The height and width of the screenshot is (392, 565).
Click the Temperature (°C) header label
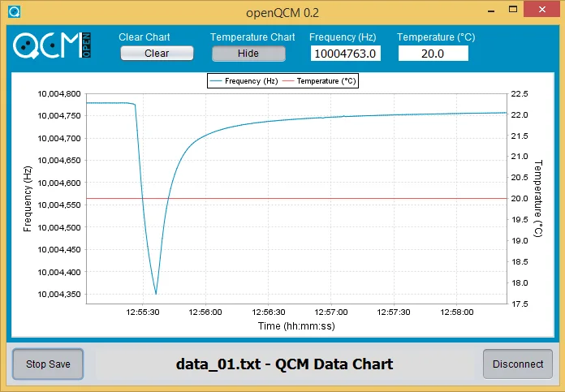(436, 37)
